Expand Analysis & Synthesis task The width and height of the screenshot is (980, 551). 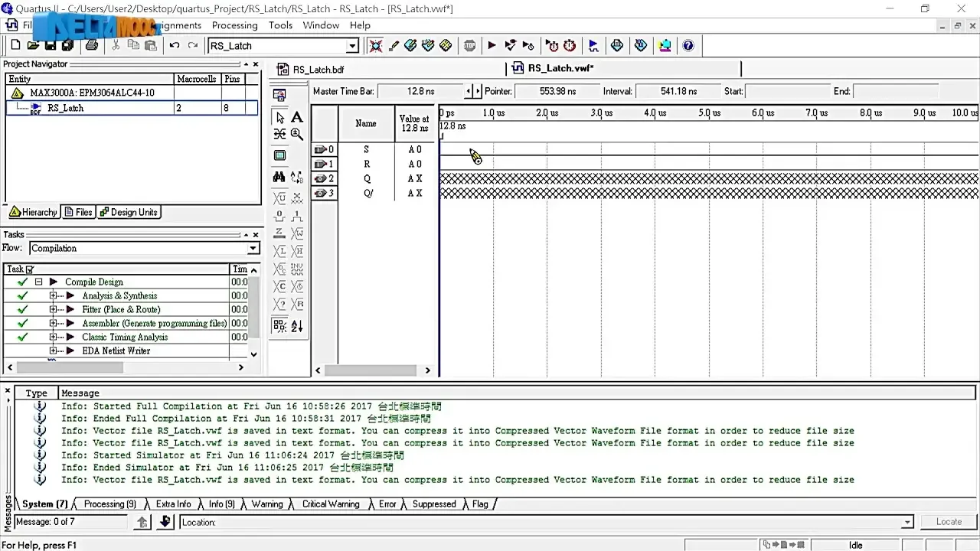(54, 296)
